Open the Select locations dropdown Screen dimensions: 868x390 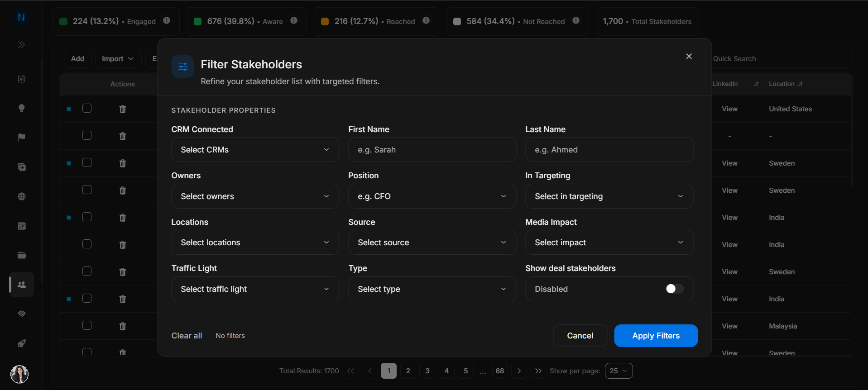tap(255, 243)
